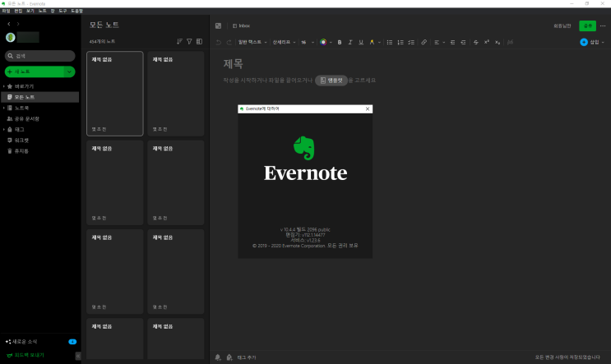
Task: Decrease the paragraph indent
Action: click(x=463, y=42)
